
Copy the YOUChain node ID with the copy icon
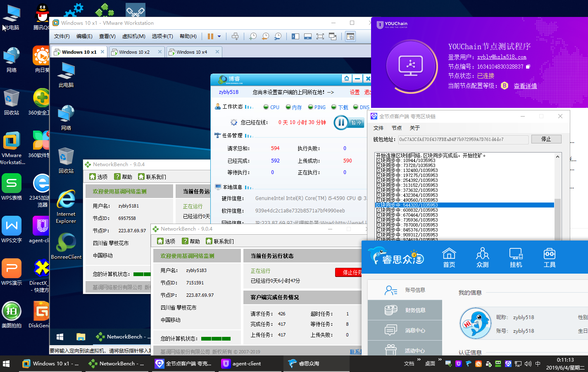[528, 67]
